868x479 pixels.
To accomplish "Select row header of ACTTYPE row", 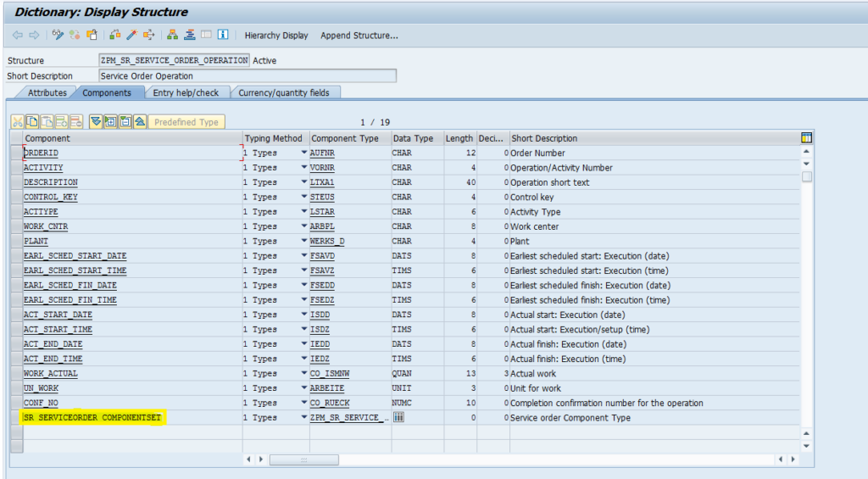I will pos(17,212).
